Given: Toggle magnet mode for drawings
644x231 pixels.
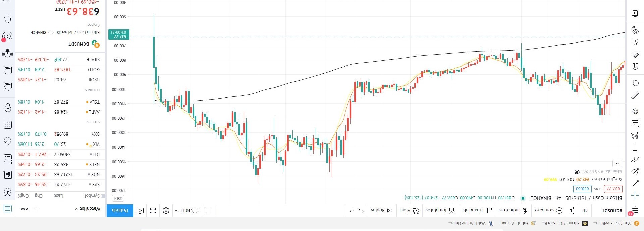Looking at the screenshot, I should click(635, 66).
